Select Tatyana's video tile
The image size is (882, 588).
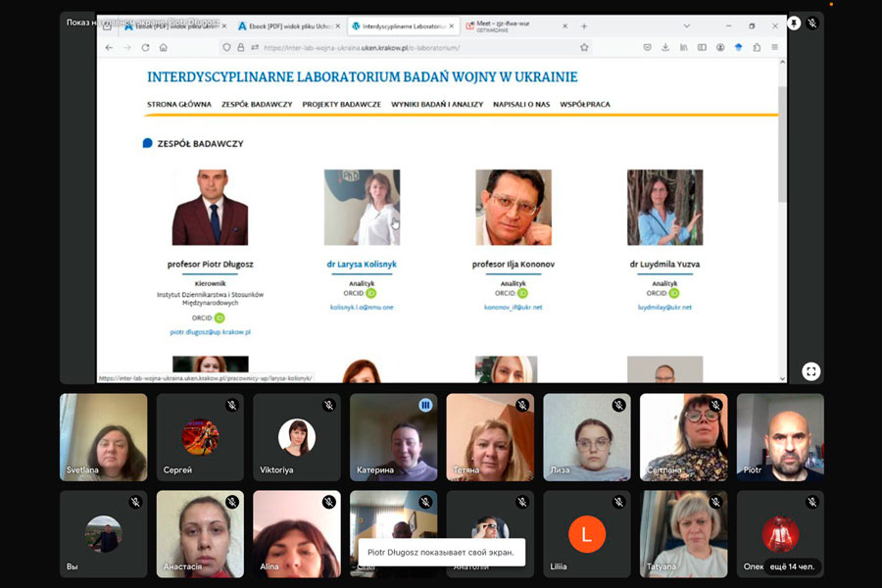[x=683, y=534]
